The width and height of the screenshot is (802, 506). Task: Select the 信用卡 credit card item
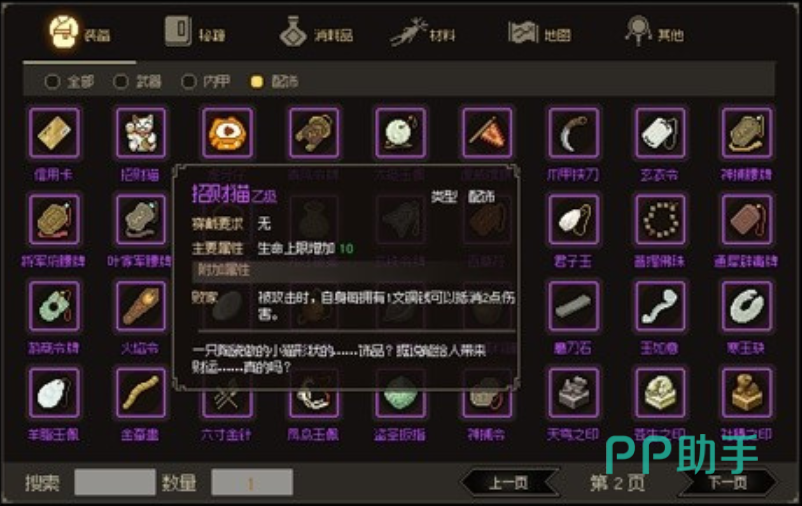point(54,133)
